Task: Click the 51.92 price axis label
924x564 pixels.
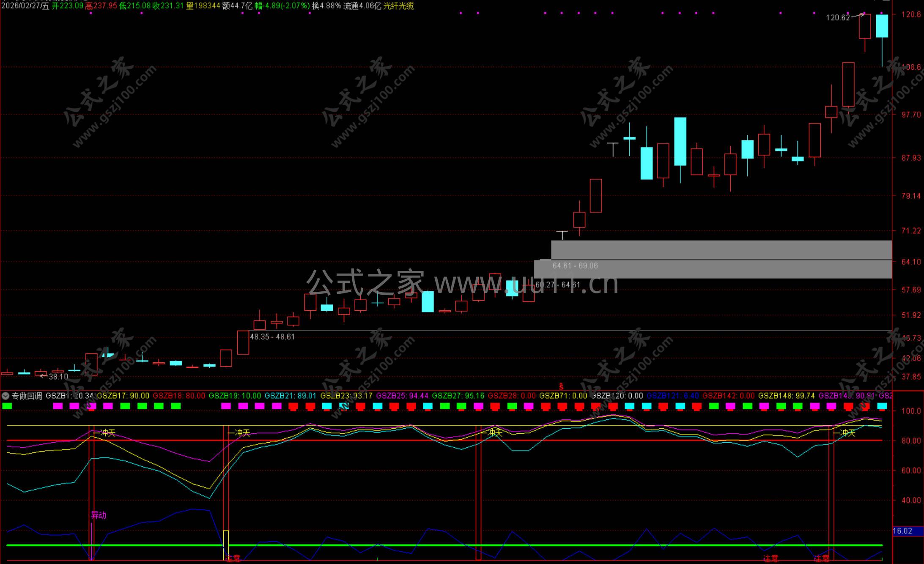Action: 911,315
